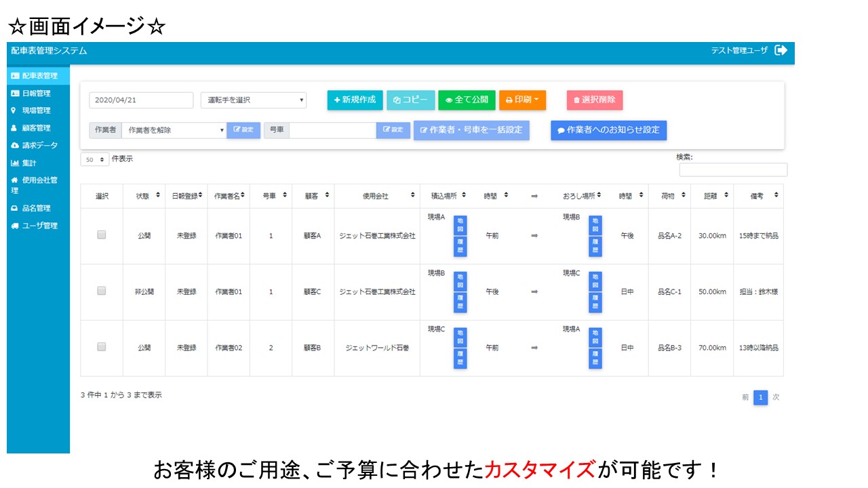The image size is (868, 488).
Task: Go to 日報管理 in the sidebar
Action: click(38, 94)
